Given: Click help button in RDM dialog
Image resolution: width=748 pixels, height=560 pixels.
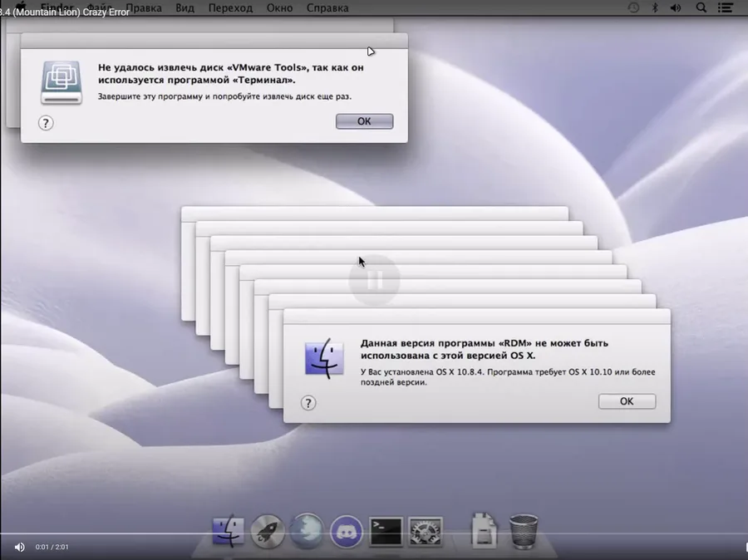Looking at the screenshot, I should tap(308, 403).
